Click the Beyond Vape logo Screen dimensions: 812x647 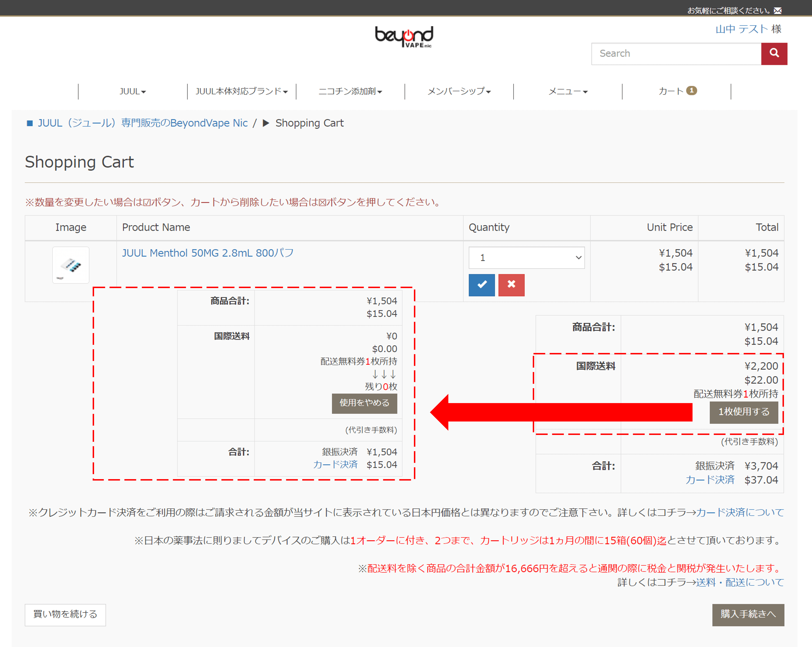tap(405, 37)
